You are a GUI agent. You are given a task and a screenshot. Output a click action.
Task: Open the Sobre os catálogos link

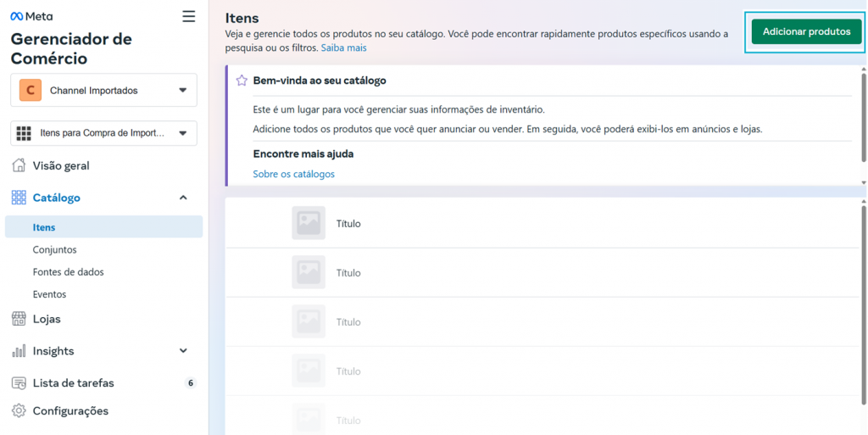[x=294, y=174]
